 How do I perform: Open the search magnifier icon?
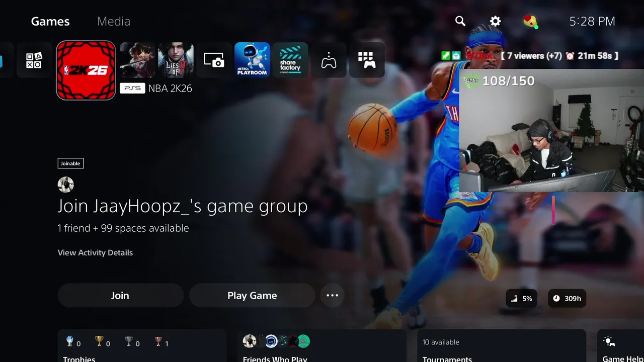(x=460, y=21)
